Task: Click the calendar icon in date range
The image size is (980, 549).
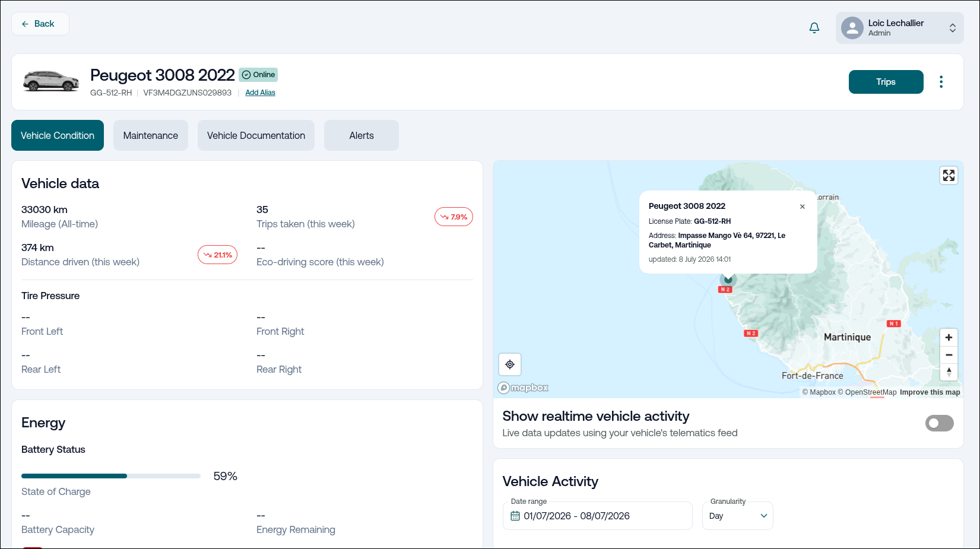Action: (515, 516)
